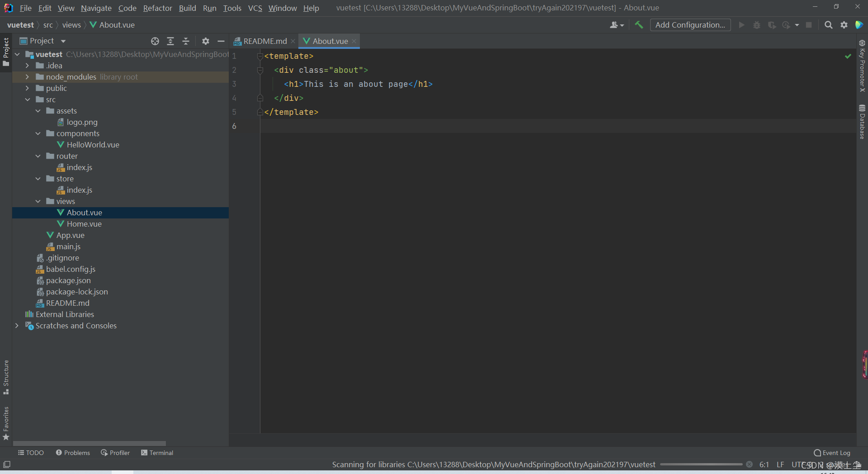This screenshot has width=868, height=474.
Task: Open Search Everywhere magnifier icon
Action: point(828,25)
